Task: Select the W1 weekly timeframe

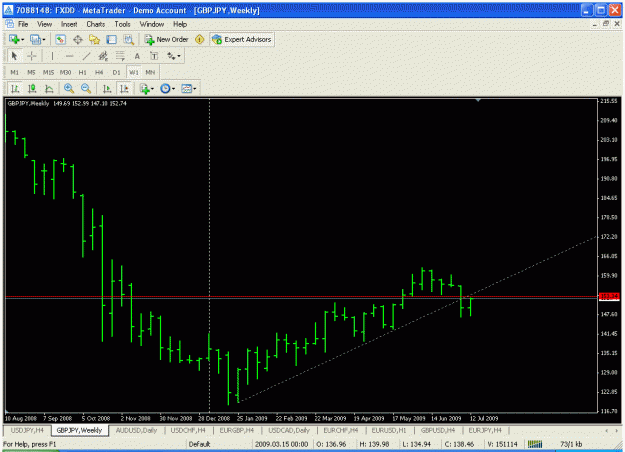Action: point(134,72)
